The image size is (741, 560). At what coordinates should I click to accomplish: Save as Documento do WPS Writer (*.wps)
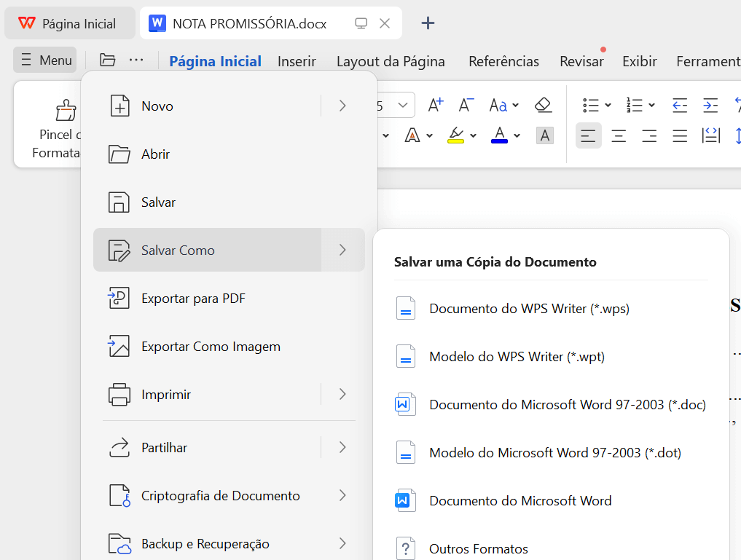[x=551, y=308]
